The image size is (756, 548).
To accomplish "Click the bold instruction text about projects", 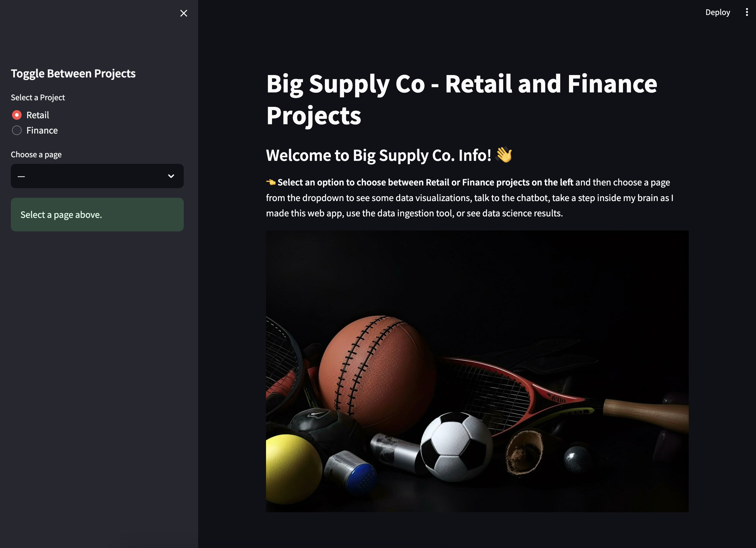I will (425, 182).
